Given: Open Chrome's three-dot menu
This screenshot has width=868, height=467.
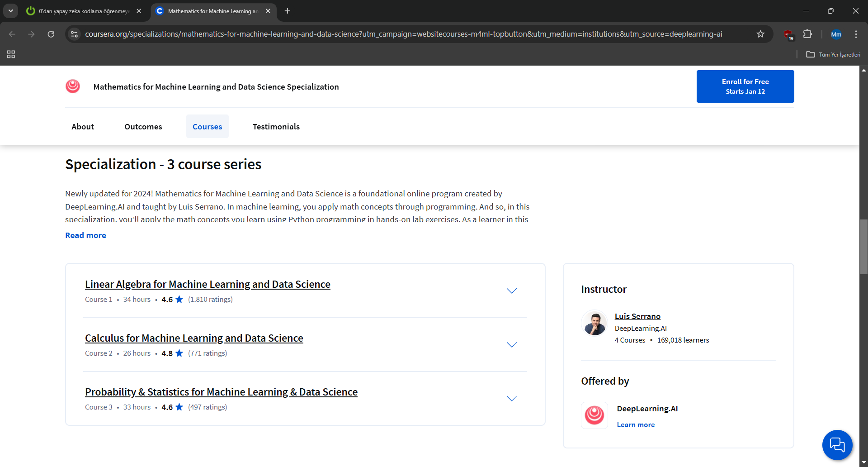Looking at the screenshot, I should pyautogui.click(x=856, y=34).
